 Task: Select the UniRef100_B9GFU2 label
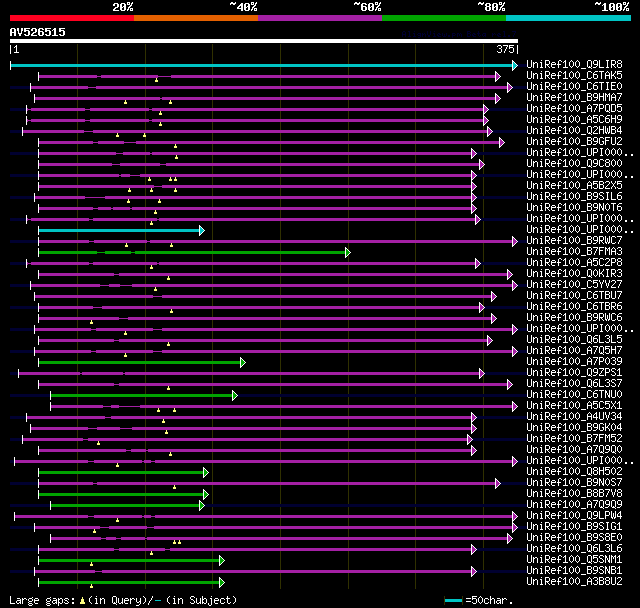click(x=574, y=142)
